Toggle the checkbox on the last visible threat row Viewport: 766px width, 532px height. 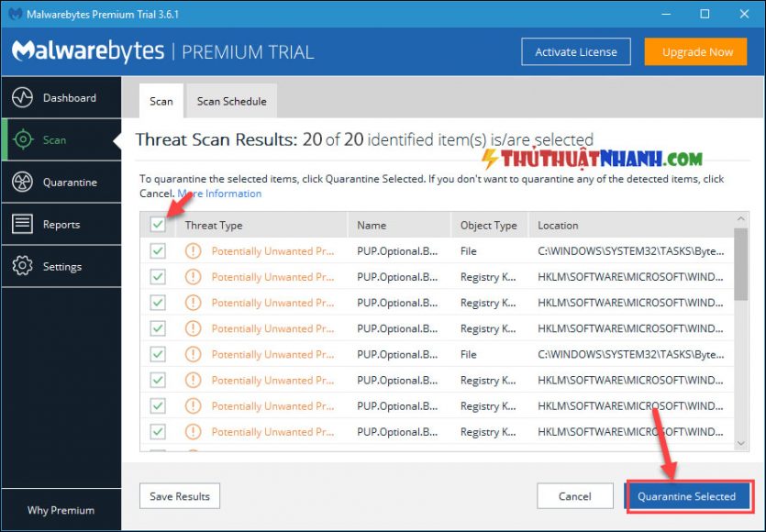coord(158,432)
